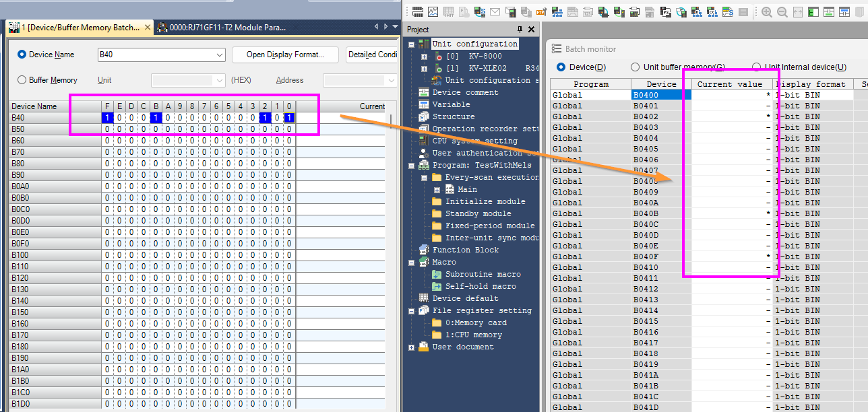
Task: Click the CC network toolbar icon
Action: (712, 11)
